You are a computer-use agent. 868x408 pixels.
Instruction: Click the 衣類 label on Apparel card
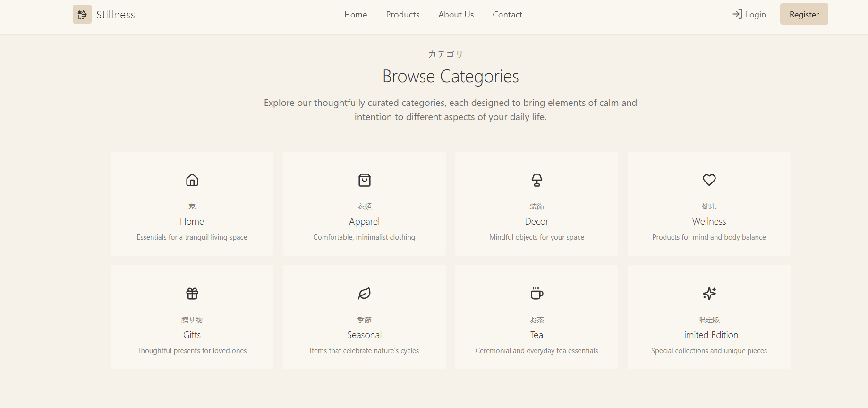click(x=365, y=207)
